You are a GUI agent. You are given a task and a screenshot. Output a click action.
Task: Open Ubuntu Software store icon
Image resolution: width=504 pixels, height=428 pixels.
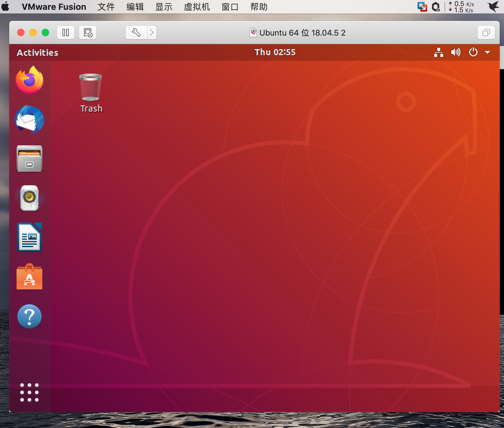coord(29,277)
